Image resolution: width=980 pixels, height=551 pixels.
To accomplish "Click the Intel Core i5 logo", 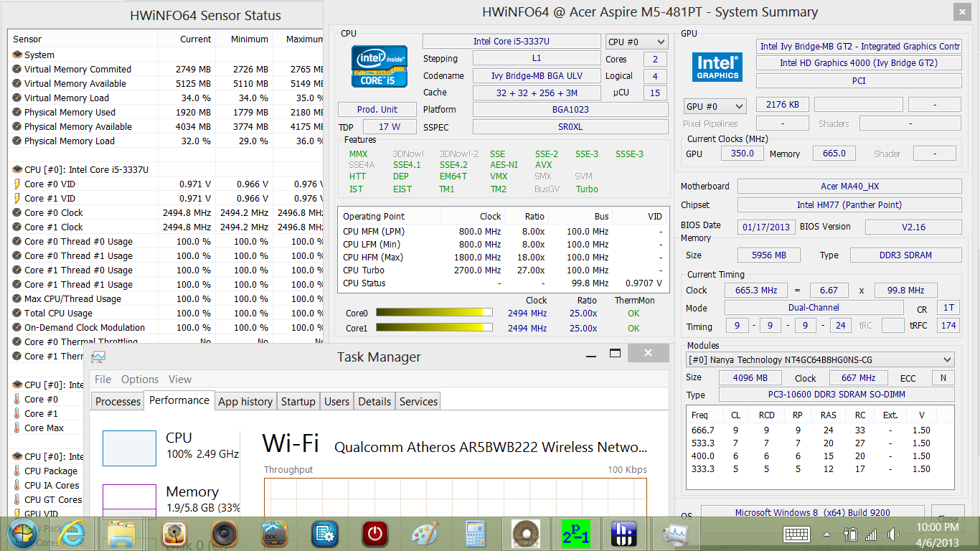I will pos(379,66).
